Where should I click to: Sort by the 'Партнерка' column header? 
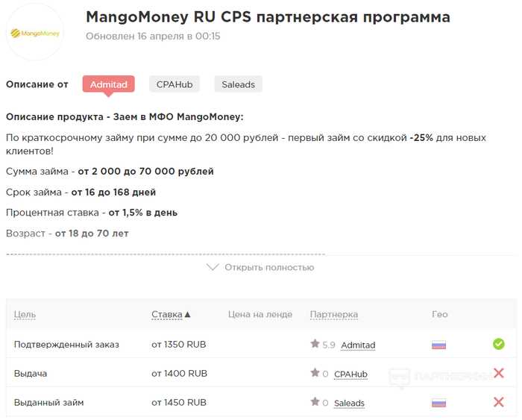pyautogui.click(x=333, y=314)
